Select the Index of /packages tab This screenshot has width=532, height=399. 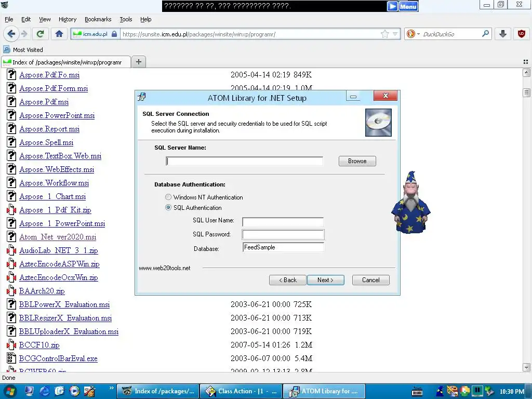click(x=66, y=62)
